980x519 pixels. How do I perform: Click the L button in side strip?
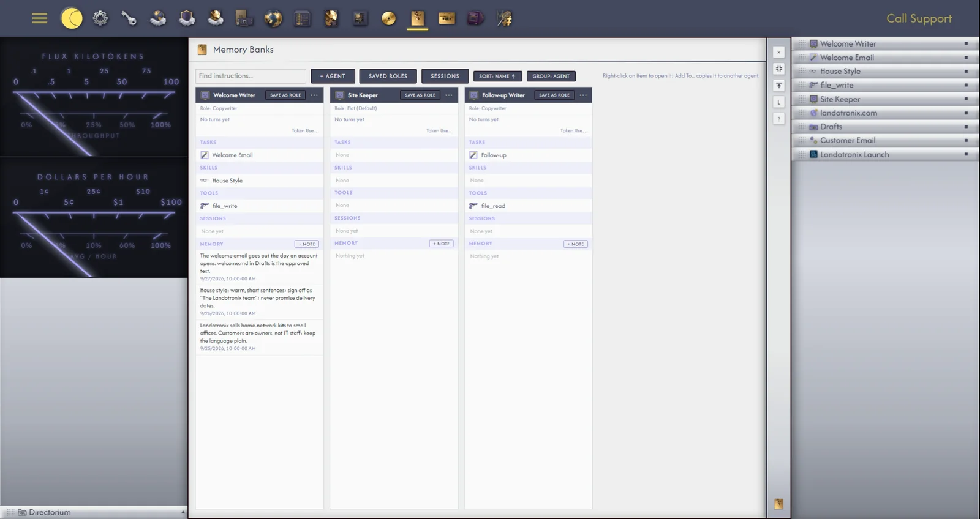point(778,102)
